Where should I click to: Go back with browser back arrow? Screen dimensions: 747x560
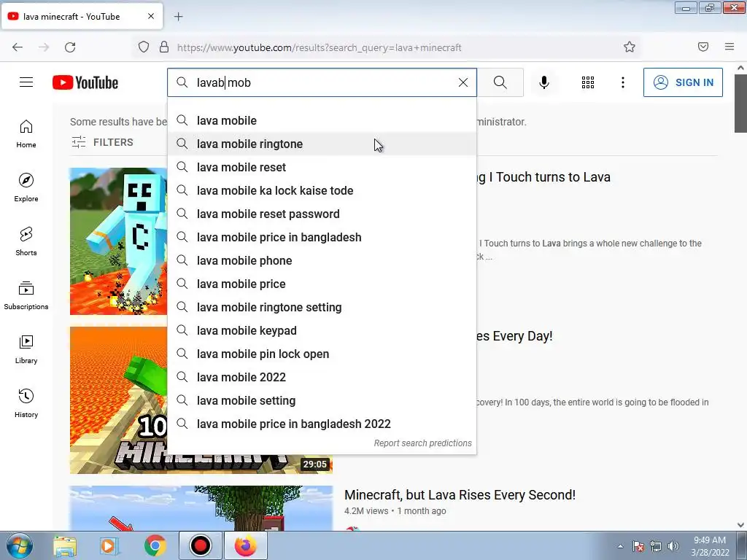point(18,47)
